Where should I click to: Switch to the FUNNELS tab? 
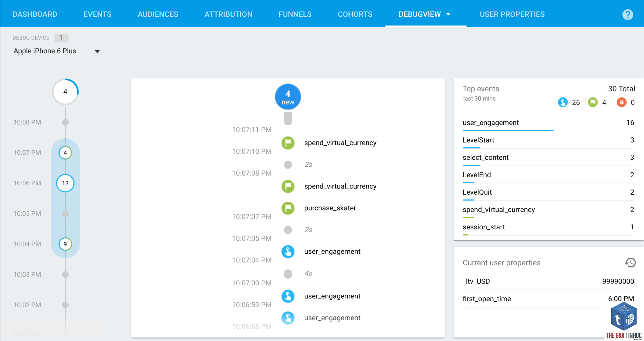[x=295, y=14]
